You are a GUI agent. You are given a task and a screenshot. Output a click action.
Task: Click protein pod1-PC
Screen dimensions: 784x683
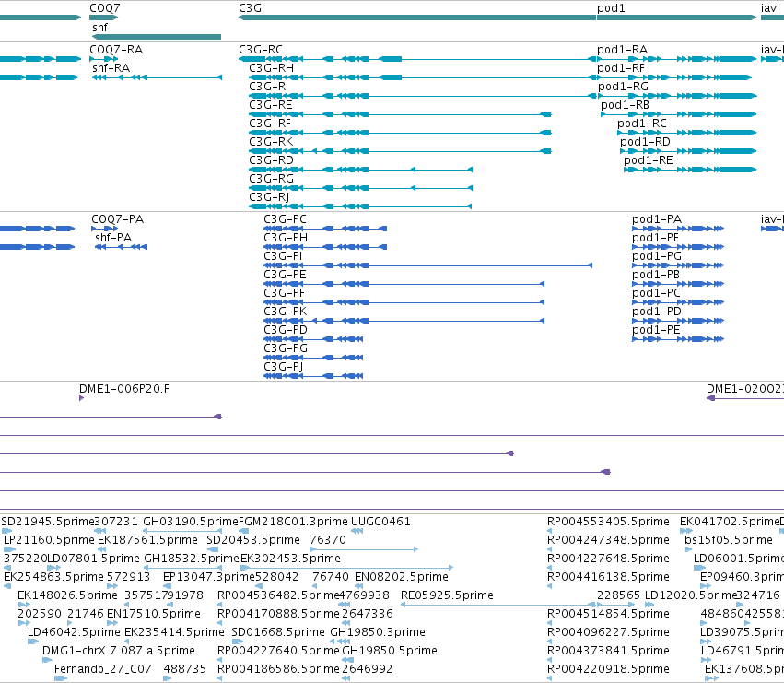[656, 293]
